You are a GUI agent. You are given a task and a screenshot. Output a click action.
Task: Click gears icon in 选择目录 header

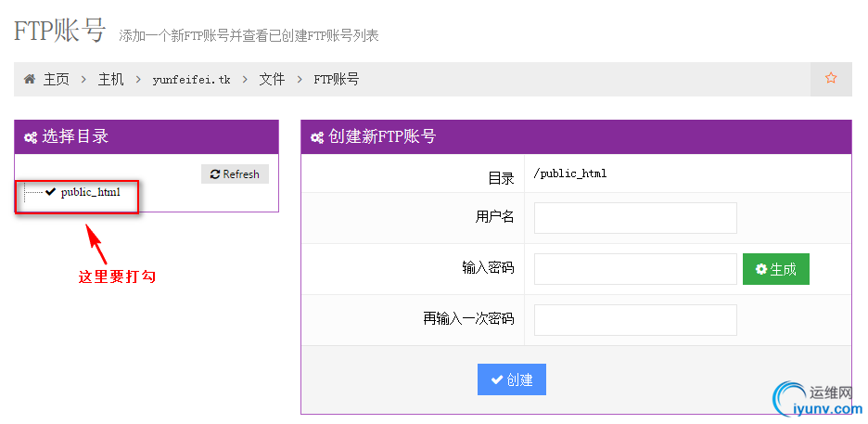pyautogui.click(x=31, y=137)
